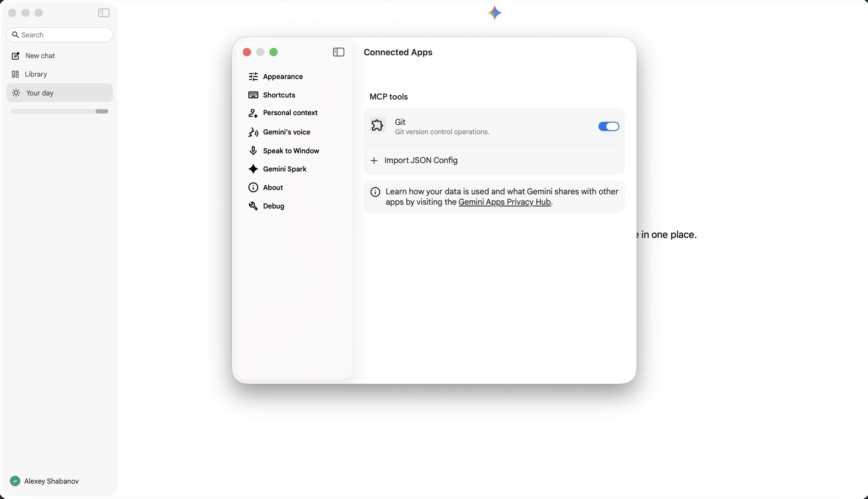Click the Gemini's voice icon
The height and width of the screenshot is (499, 868).
pyautogui.click(x=253, y=132)
